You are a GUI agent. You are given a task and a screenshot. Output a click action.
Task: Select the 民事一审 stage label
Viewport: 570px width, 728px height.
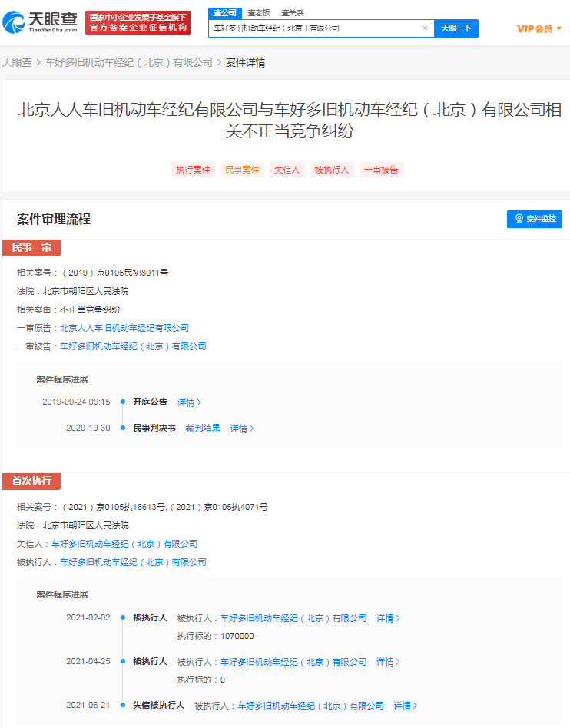point(31,248)
